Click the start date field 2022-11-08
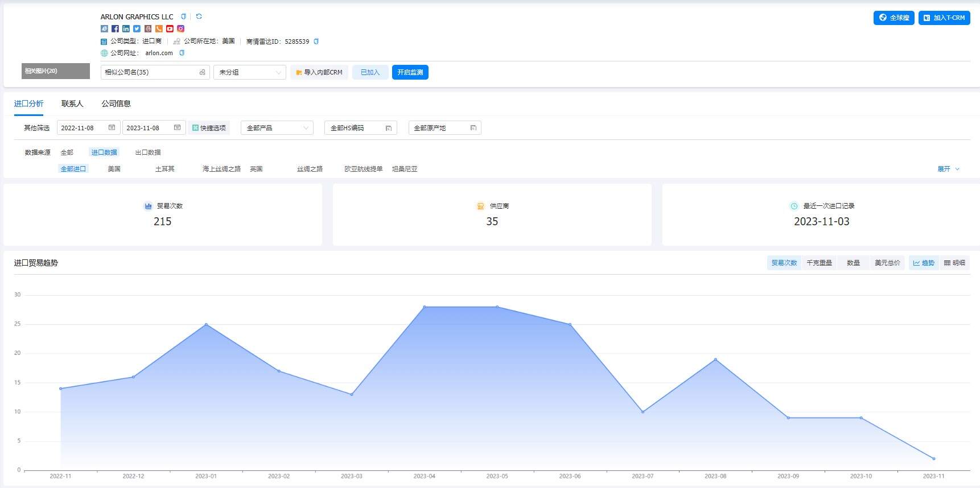Image resolution: width=980 pixels, height=488 pixels. click(88, 128)
